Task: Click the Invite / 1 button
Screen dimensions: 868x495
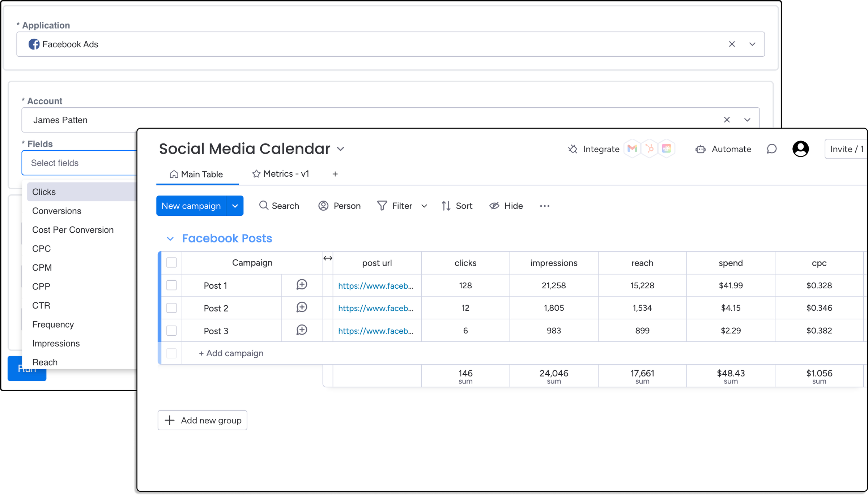Action: [846, 149]
